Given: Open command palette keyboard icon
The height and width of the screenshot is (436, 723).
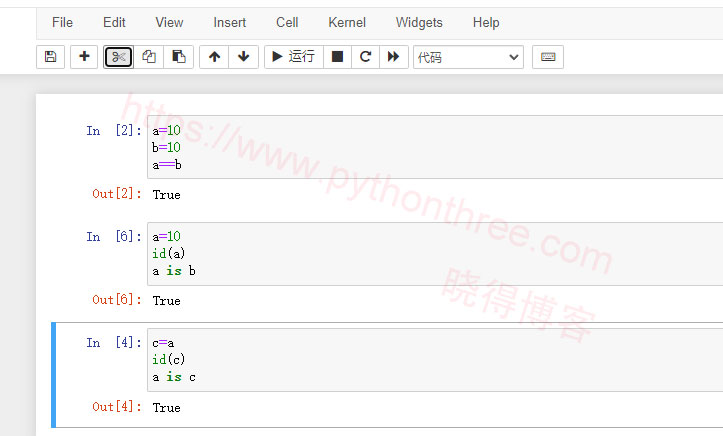Looking at the screenshot, I should [548, 57].
